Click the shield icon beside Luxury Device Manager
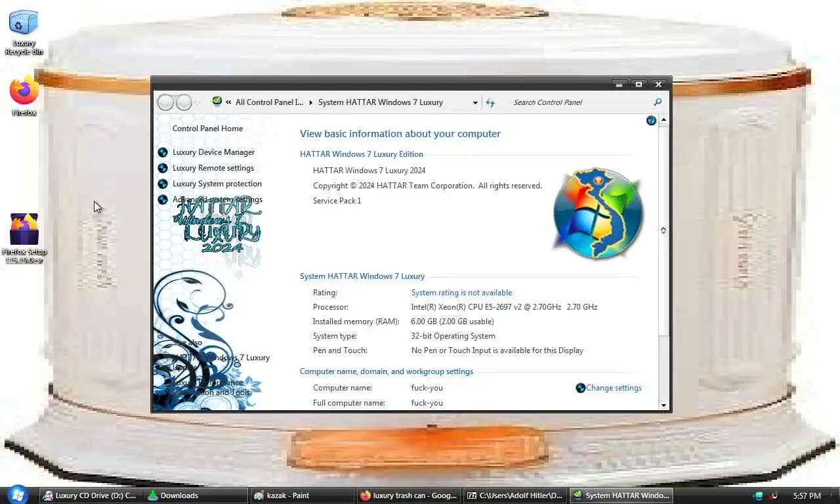840x504 pixels. (163, 152)
